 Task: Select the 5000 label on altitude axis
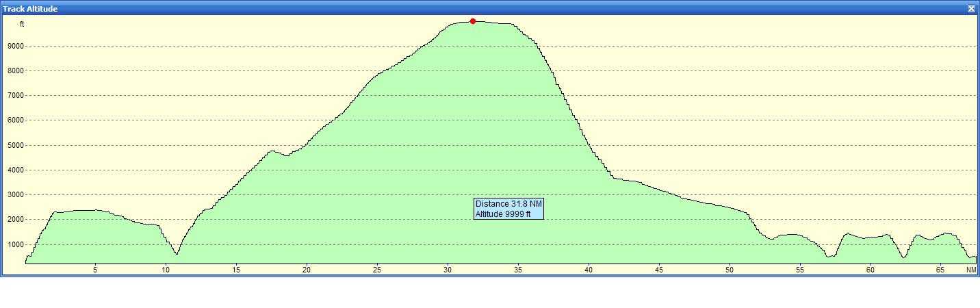(x=16, y=146)
